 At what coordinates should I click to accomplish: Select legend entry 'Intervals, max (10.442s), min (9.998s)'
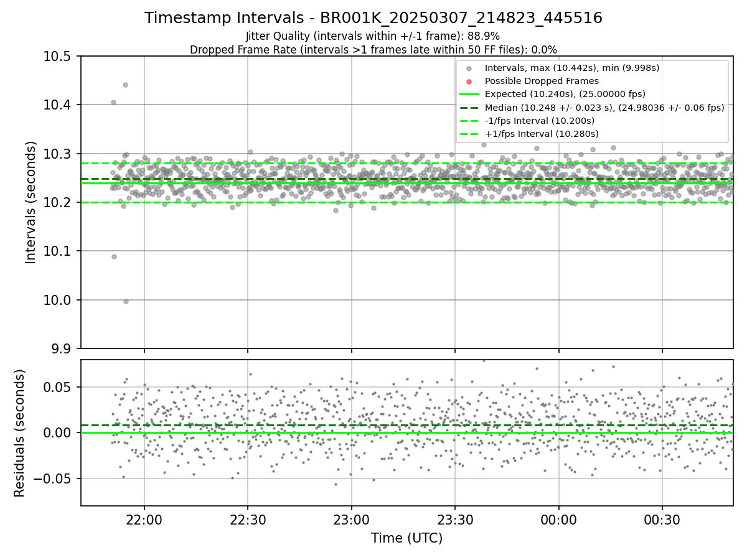572,68
